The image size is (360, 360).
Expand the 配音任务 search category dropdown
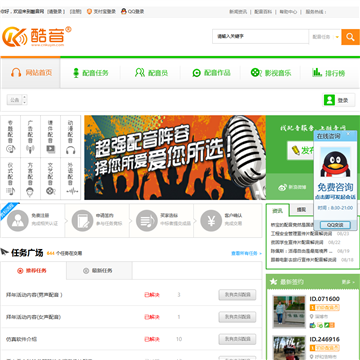tap(325, 37)
